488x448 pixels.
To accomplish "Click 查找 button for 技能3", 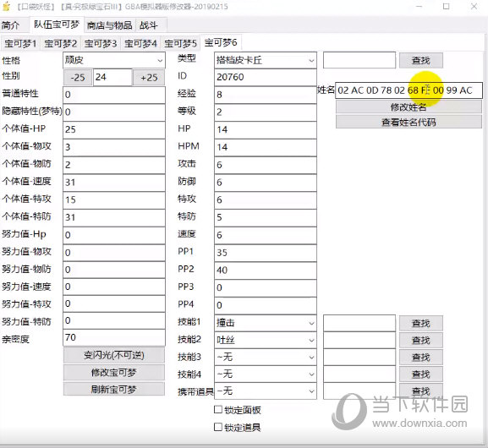I will [x=421, y=358].
